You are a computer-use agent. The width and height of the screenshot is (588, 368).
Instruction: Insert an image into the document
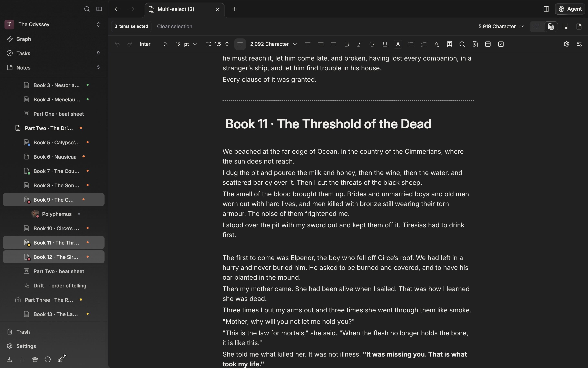coord(475,44)
